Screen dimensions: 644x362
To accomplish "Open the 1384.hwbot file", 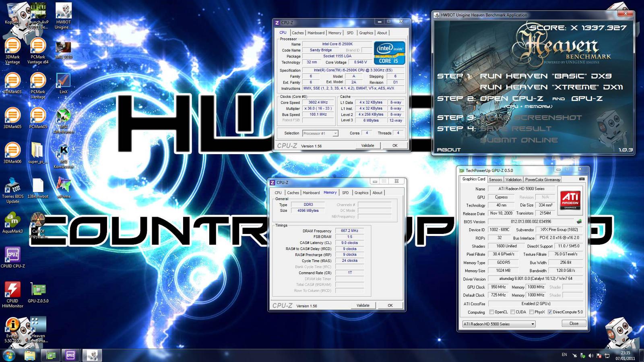I will tap(38, 188).
